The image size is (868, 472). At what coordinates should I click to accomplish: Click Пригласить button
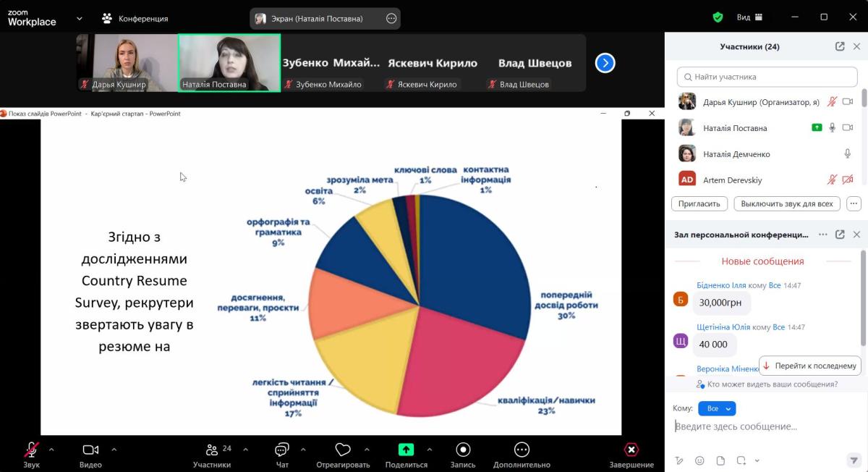coord(699,203)
